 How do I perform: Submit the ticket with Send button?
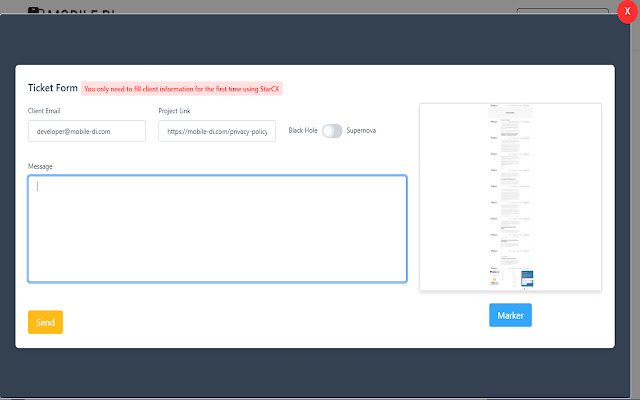click(45, 322)
